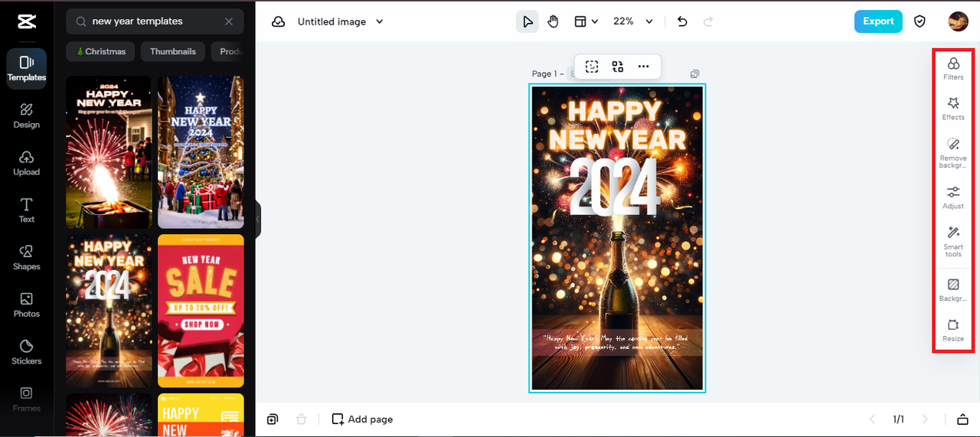Select the 2024 text on canvas
Screen dimensions: 980x437
coord(614,188)
